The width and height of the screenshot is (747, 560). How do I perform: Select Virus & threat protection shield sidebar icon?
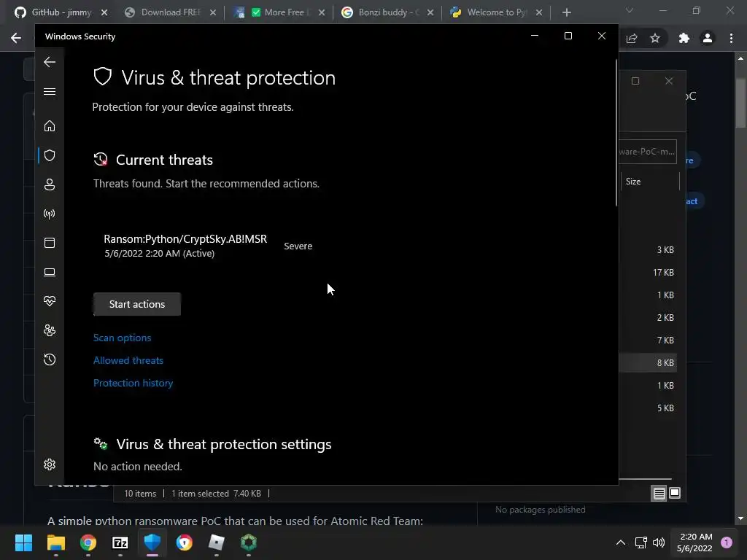[50, 155]
